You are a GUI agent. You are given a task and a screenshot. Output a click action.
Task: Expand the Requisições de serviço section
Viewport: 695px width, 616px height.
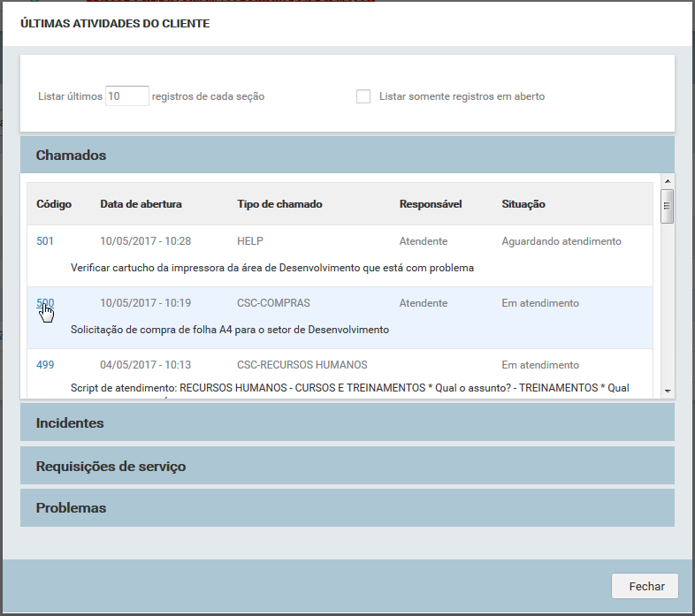(x=347, y=466)
